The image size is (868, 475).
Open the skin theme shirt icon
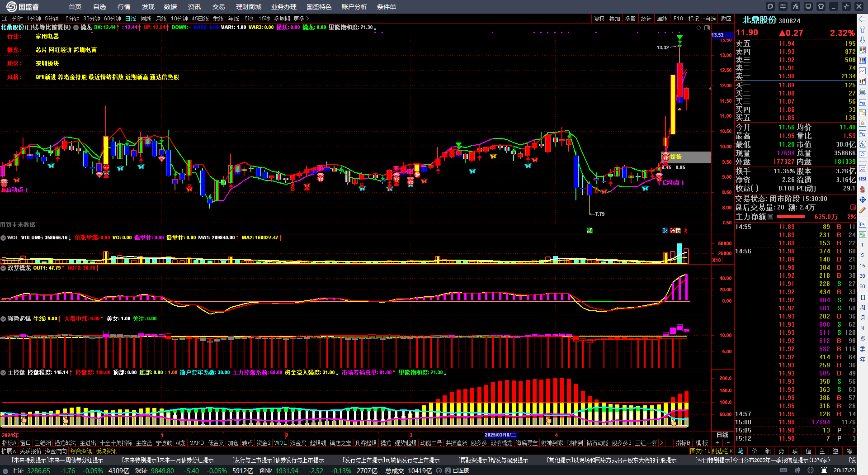821,6
